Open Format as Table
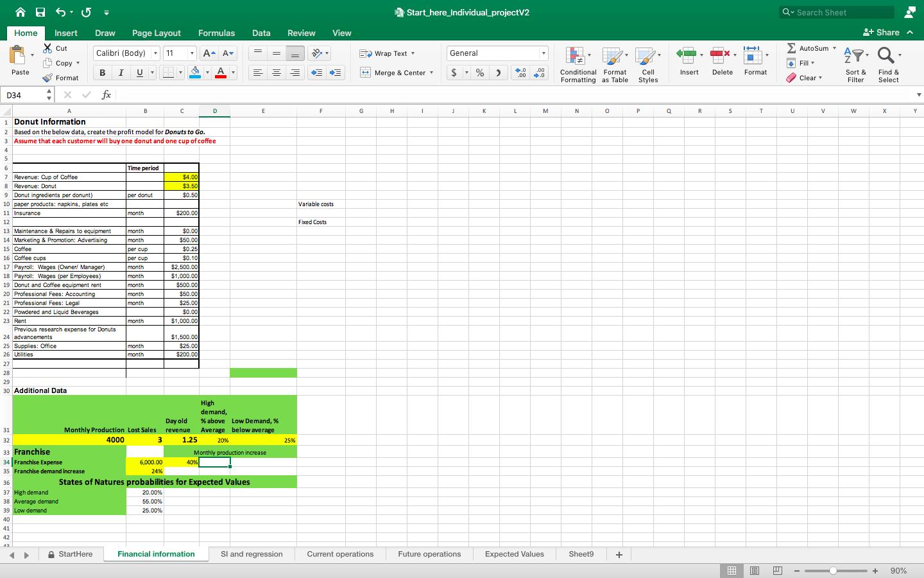The height and width of the screenshot is (578, 924). click(x=615, y=64)
